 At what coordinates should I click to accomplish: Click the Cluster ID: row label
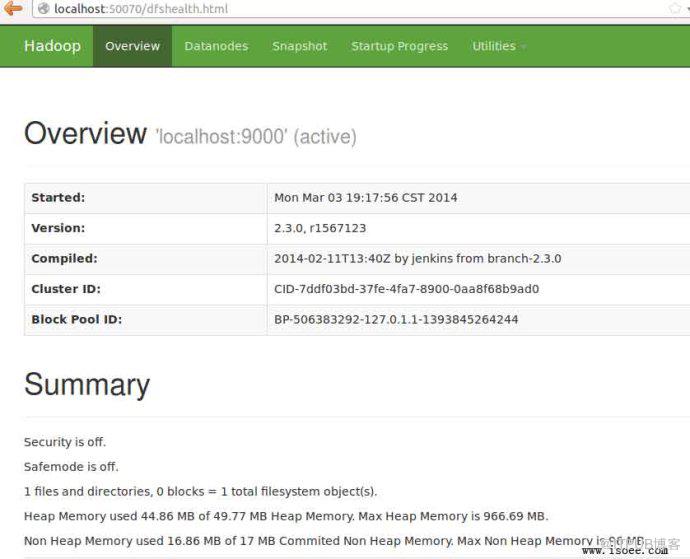click(x=66, y=289)
